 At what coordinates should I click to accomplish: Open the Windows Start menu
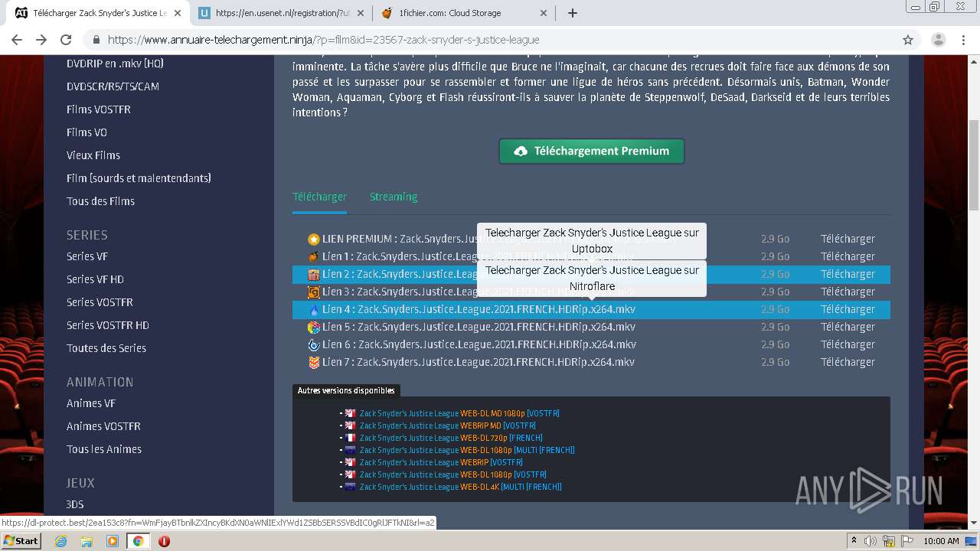click(21, 540)
